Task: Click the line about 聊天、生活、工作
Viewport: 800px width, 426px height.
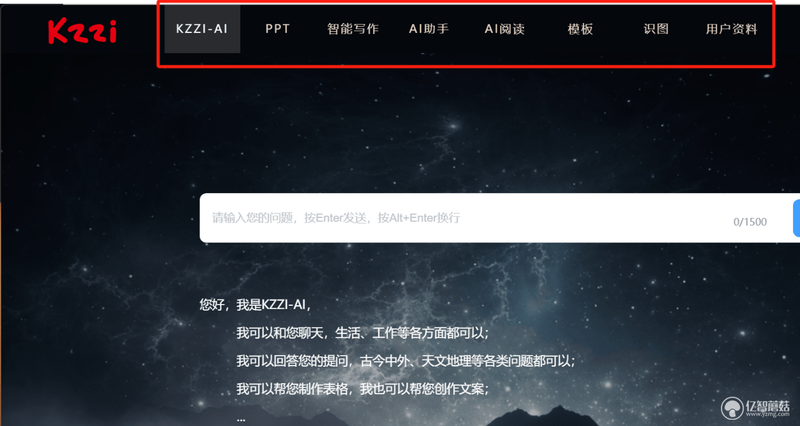Action: 362,333
